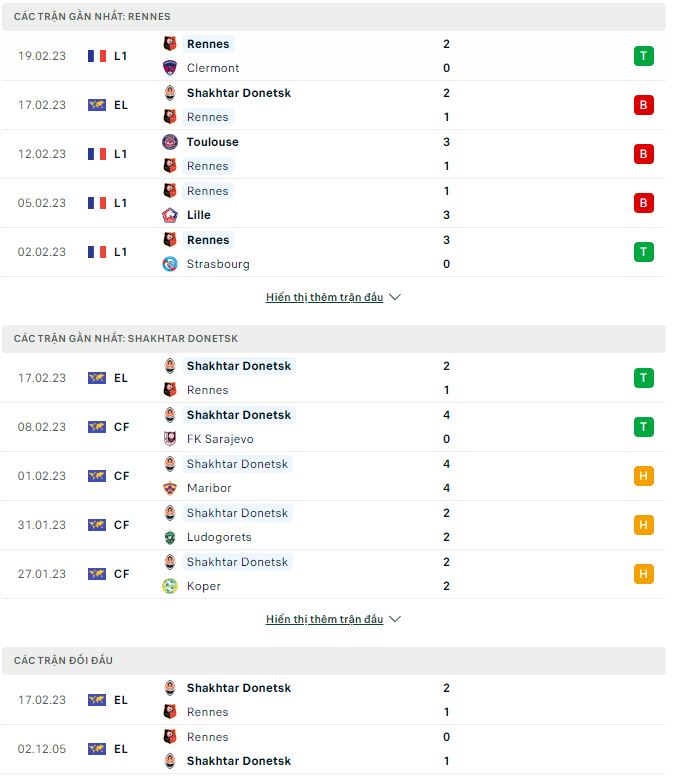This screenshot has width=675, height=776.
Task: Click the FK Sarajevo crest icon
Action: pos(170,439)
